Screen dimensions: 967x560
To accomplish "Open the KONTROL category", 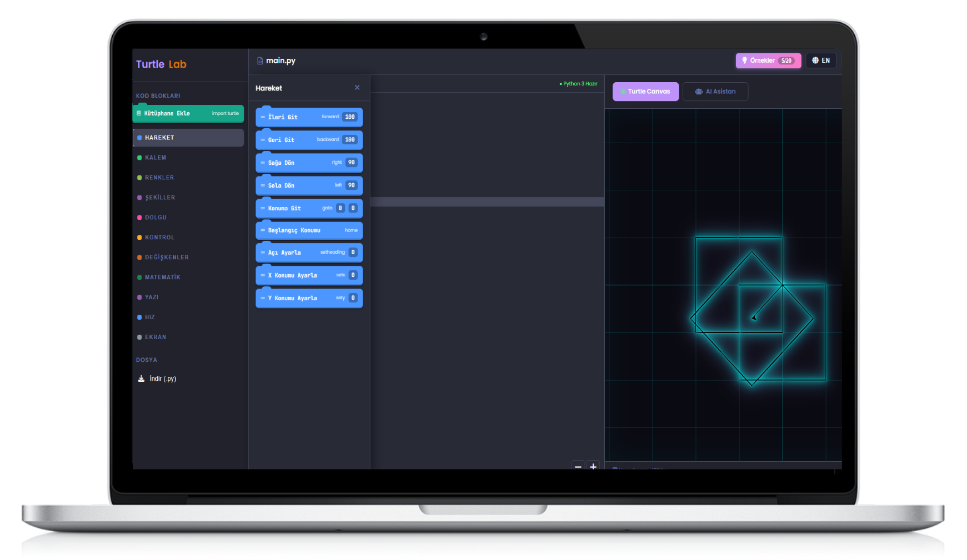I will (x=188, y=238).
